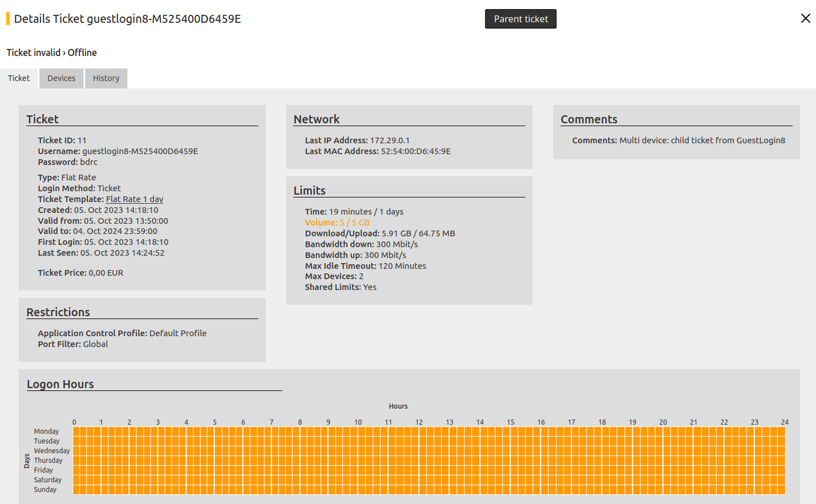The image size is (816, 504).
Task: Open the Flat Rate 1 day template link
Action: pyautogui.click(x=135, y=199)
